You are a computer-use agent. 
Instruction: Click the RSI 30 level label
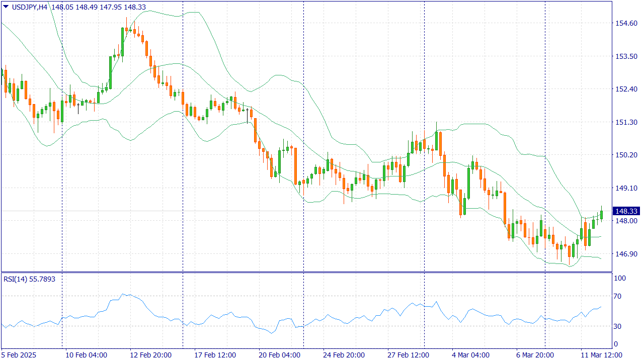(x=619, y=326)
